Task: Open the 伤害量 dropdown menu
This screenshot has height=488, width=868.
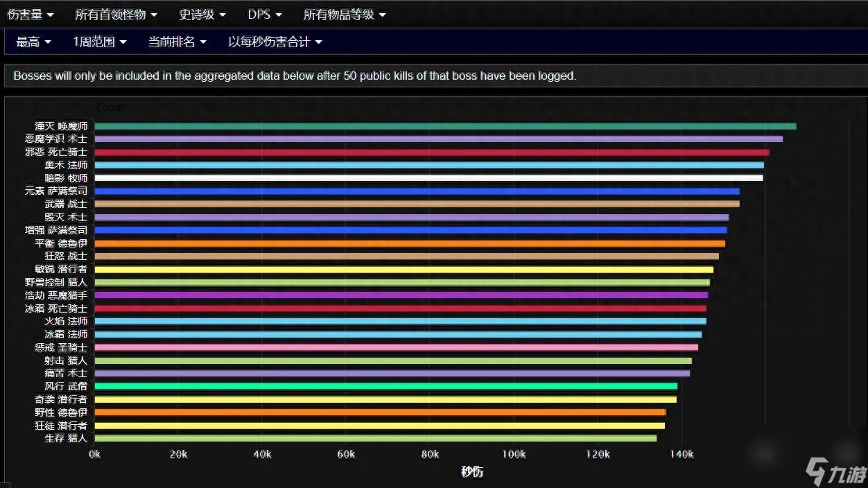Action: pos(30,14)
